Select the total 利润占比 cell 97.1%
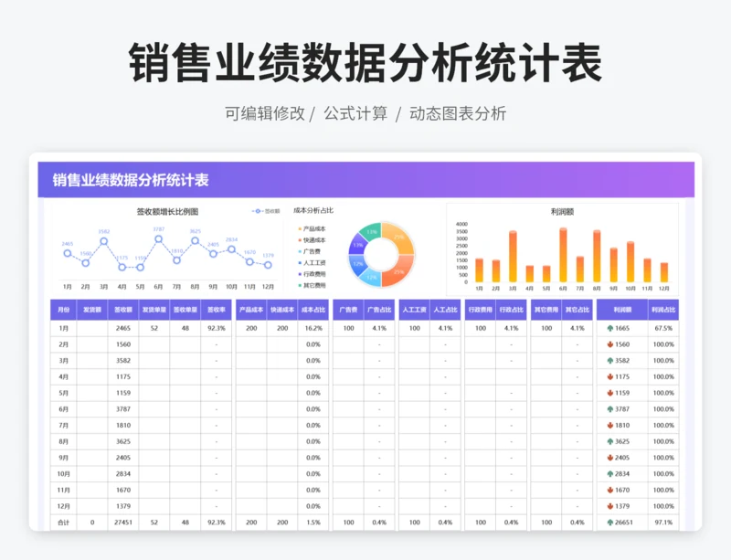This screenshot has width=731, height=560. coord(663,523)
